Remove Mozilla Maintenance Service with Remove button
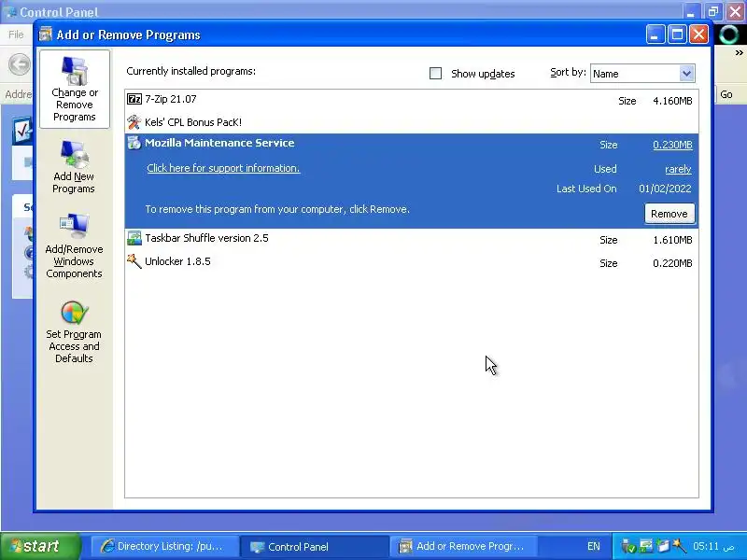The height and width of the screenshot is (560, 747). (x=669, y=214)
